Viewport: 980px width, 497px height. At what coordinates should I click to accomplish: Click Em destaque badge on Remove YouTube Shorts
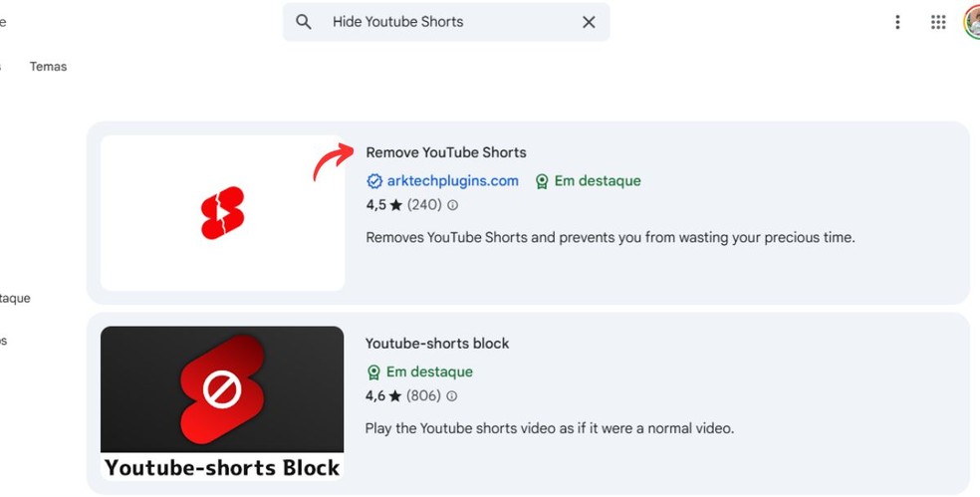tap(589, 180)
